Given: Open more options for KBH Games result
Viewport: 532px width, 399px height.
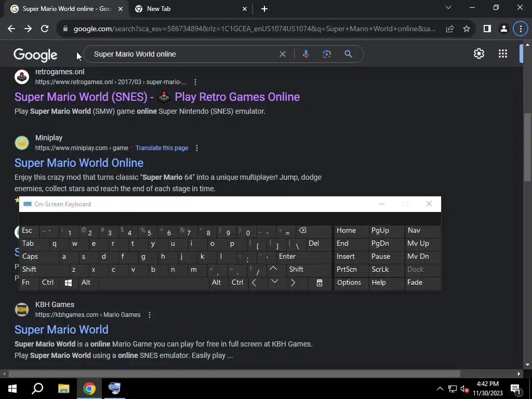Looking at the screenshot, I should click(x=150, y=315).
